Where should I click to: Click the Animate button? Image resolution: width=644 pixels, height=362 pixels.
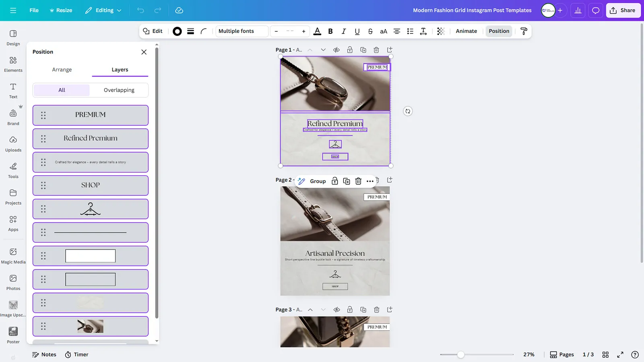pos(466,31)
